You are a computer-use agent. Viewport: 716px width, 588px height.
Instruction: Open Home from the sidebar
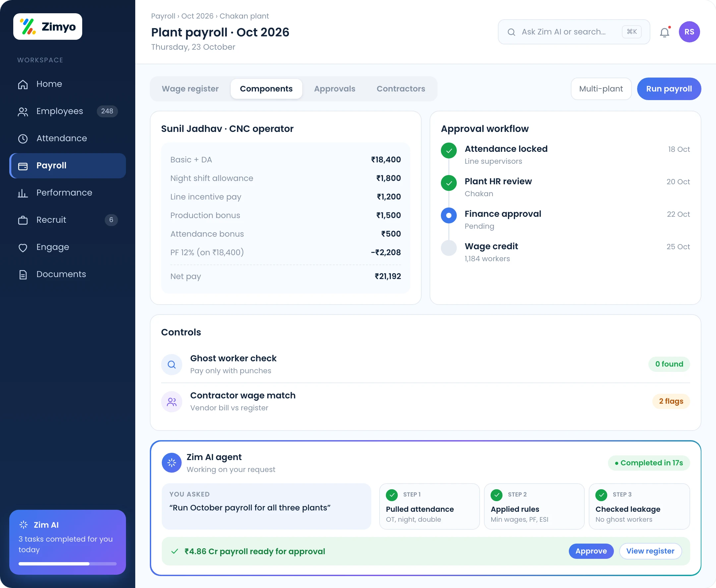(x=68, y=84)
